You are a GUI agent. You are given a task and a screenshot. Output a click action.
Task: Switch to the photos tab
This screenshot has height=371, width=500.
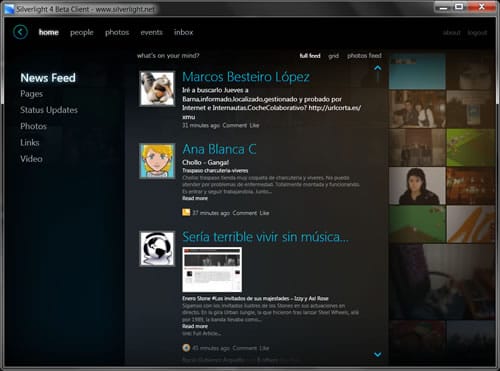point(117,33)
